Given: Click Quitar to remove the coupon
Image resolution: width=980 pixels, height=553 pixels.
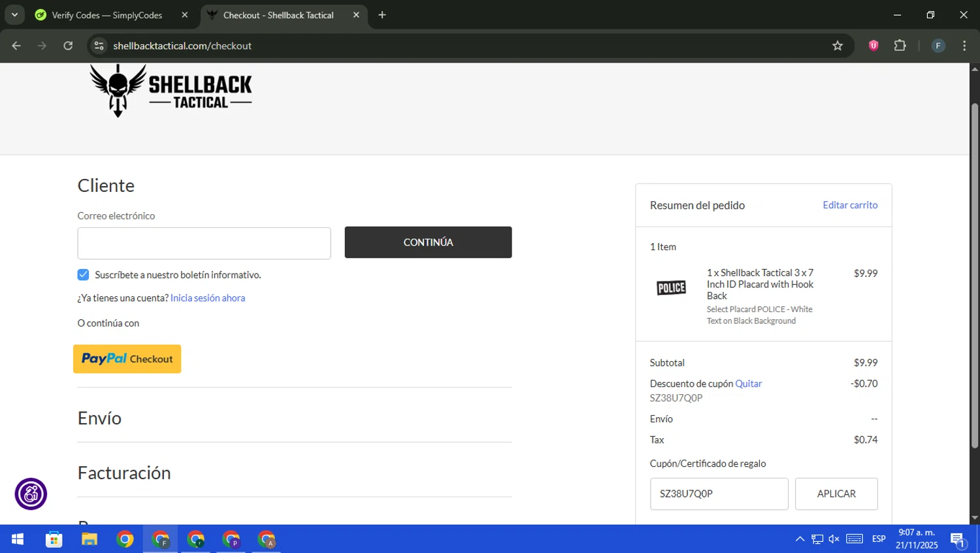Looking at the screenshot, I should pos(749,384).
